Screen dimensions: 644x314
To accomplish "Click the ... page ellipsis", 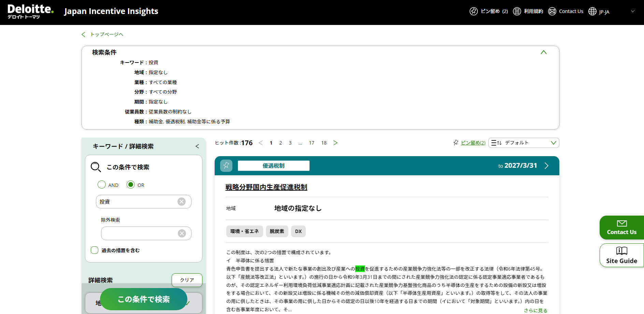I will pyautogui.click(x=300, y=143).
